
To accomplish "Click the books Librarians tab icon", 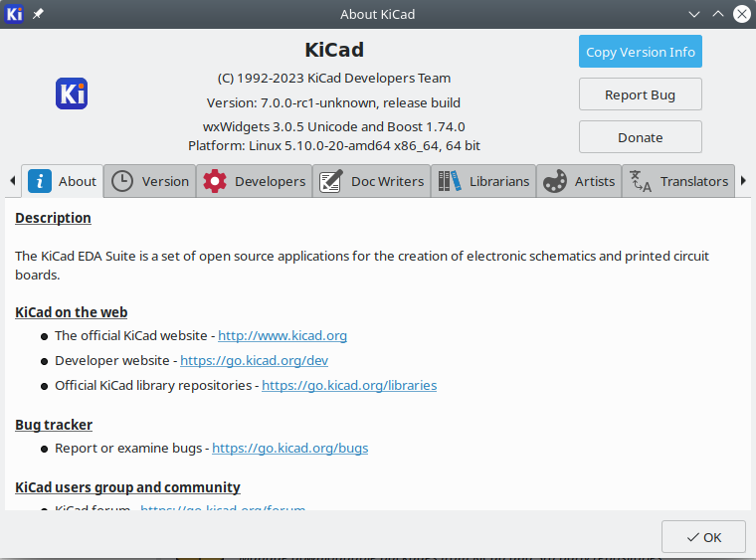I will [x=450, y=181].
